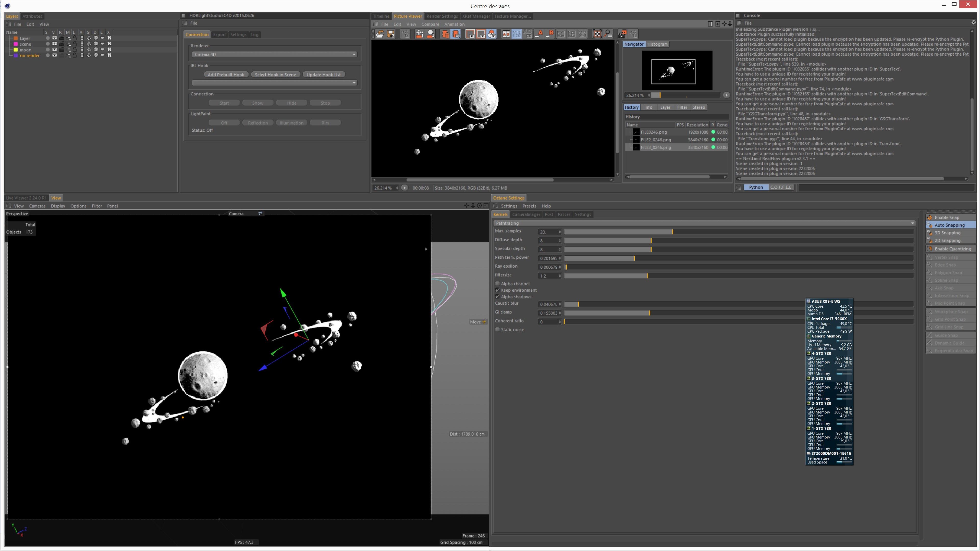Enable Static noise checkbox
This screenshot has width=980, height=551.
pos(497,330)
